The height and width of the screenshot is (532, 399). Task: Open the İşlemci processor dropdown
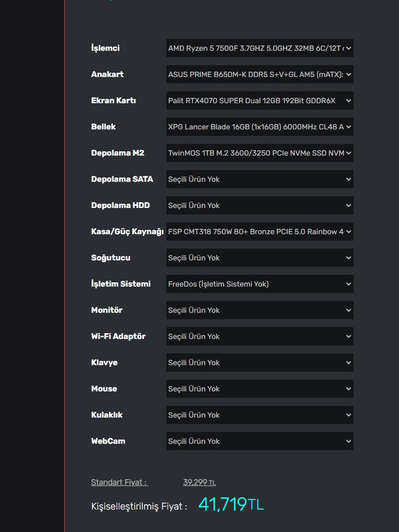tap(259, 48)
